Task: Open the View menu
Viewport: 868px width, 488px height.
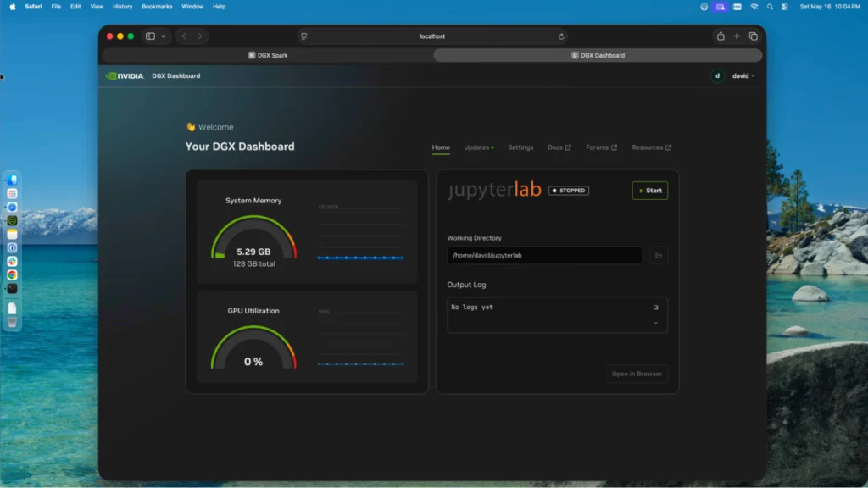Action: [x=97, y=7]
